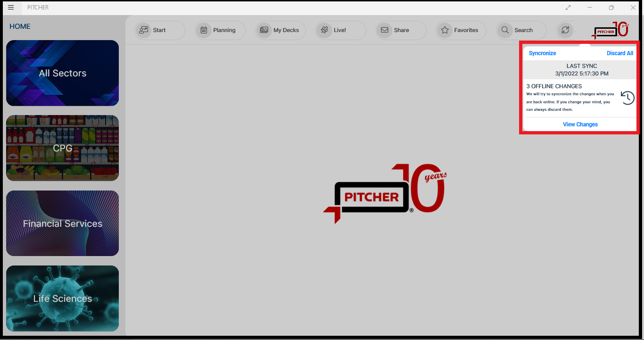Viewport: 644px width, 340px height.
Task: Click the offline changes history clock icon
Action: [627, 98]
